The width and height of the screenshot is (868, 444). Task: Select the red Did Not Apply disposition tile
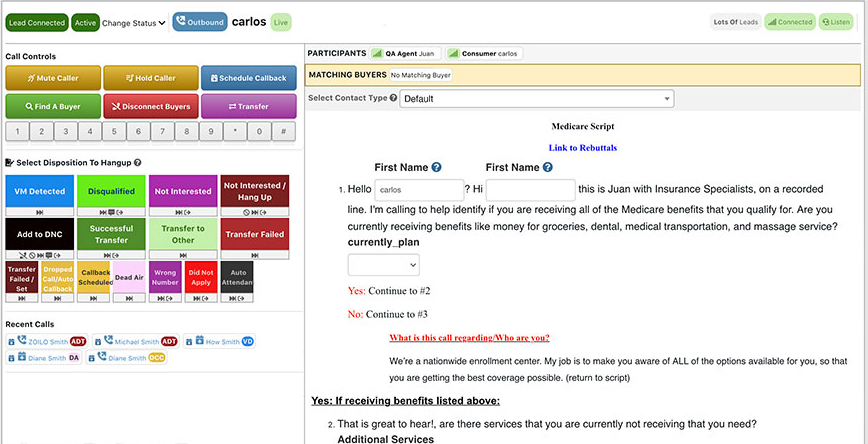(x=201, y=277)
